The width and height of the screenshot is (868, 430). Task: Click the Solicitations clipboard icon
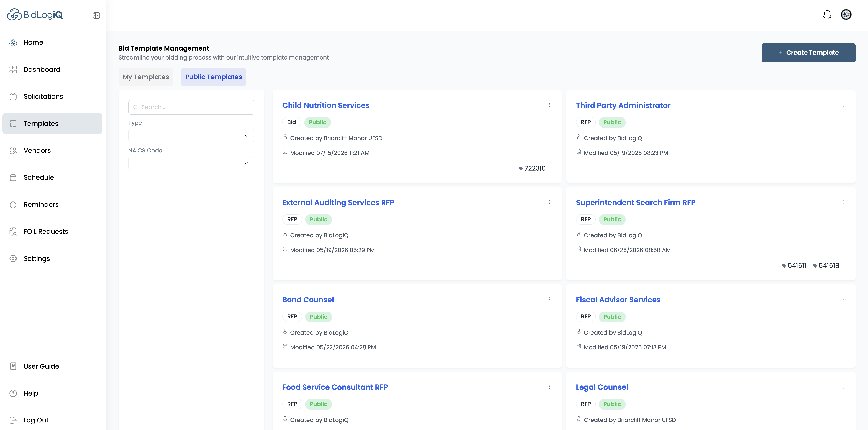tap(13, 97)
